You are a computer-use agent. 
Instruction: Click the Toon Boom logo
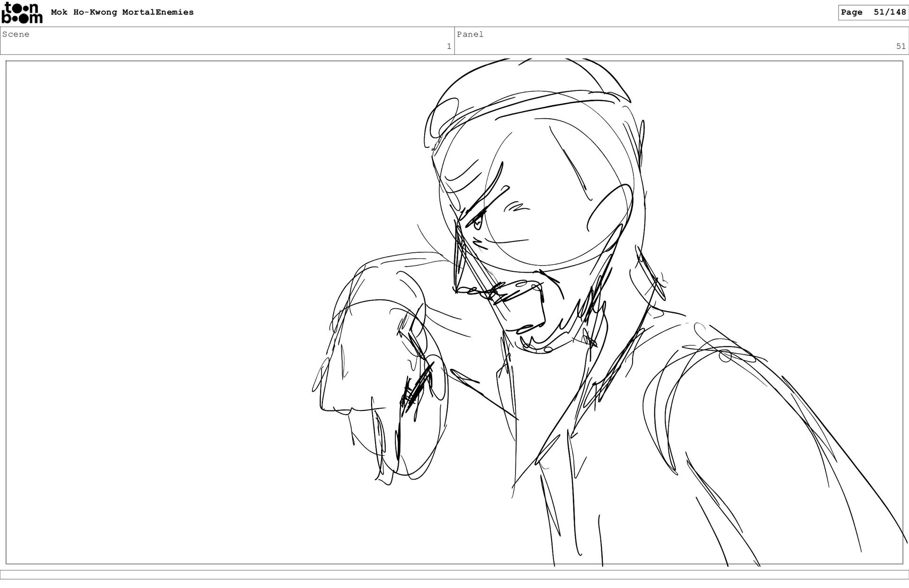22,12
